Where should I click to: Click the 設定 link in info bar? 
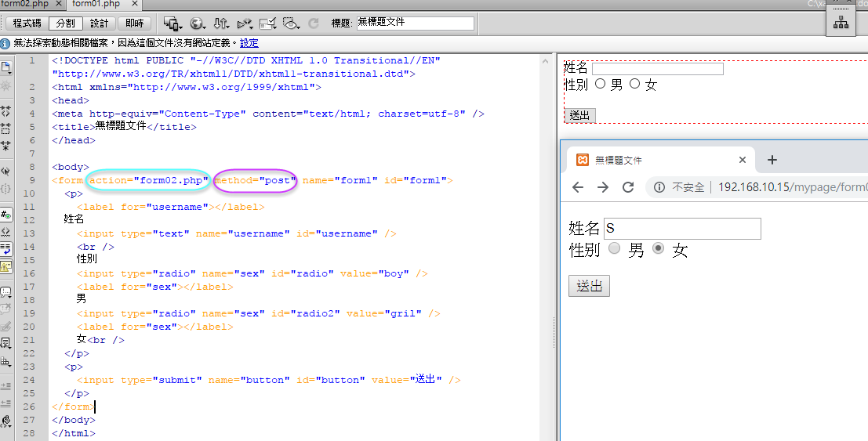click(x=249, y=43)
